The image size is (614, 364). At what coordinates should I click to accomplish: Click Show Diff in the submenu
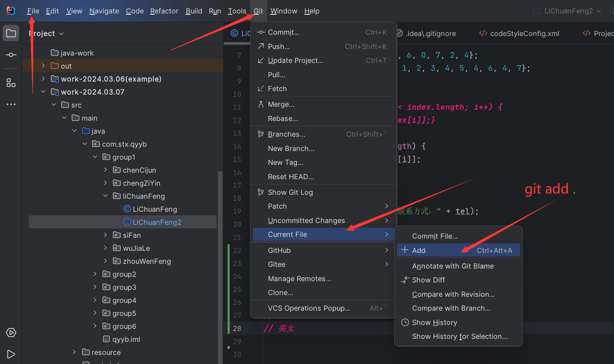pyautogui.click(x=458, y=280)
